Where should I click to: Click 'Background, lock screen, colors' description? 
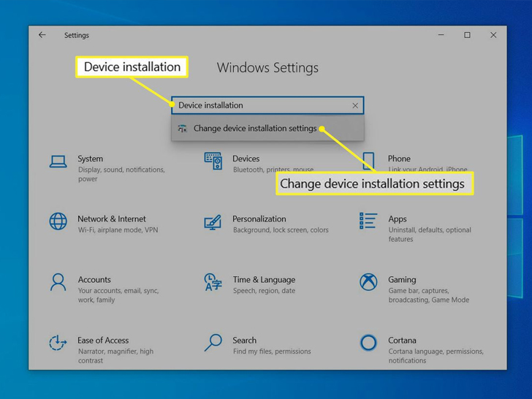click(x=281, y=230)
